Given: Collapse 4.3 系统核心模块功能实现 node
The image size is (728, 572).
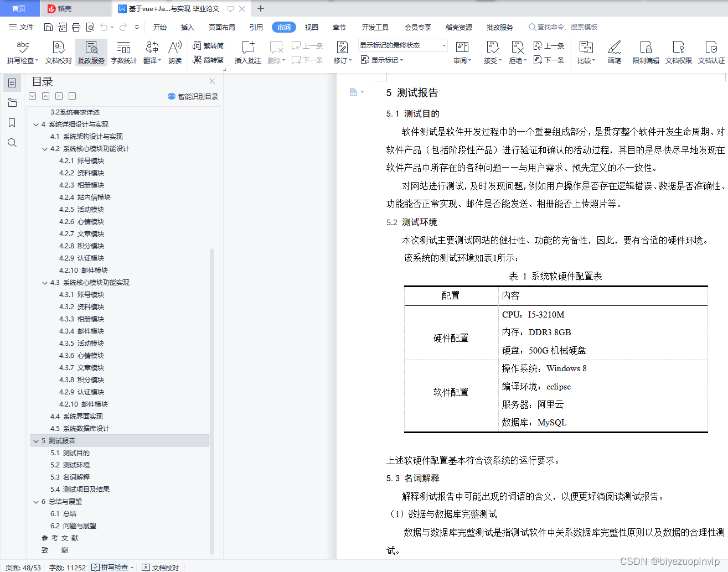Looking at the screenshot, I should 45,283.
